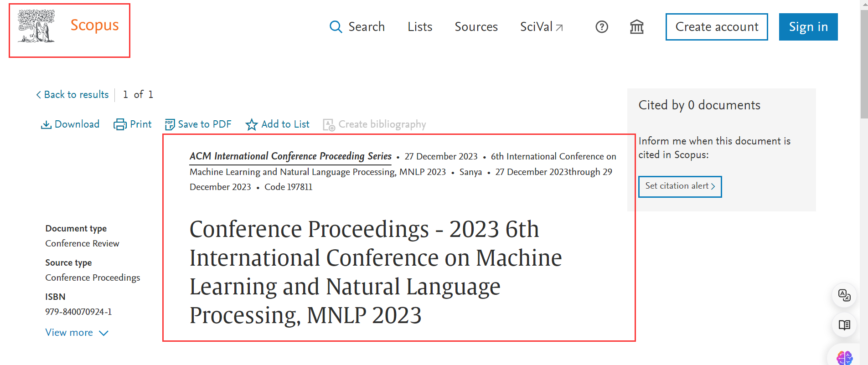This screenshot has height=365, width=868.
Task: Go back to results
Action: (x=72, y=94)
